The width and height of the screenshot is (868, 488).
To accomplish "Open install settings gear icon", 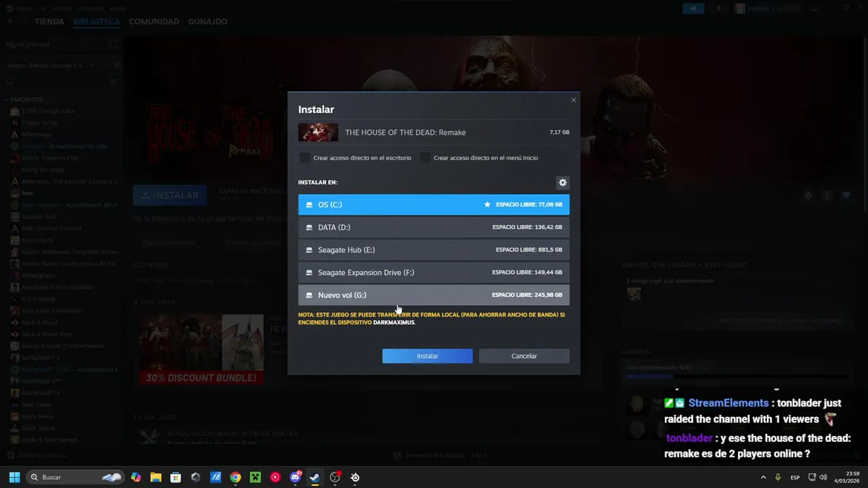I will (562, 182).
